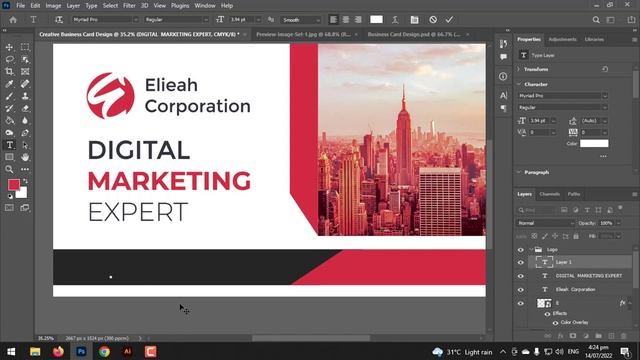The height and width of the screenshot is (360, 640).
Task: Select the Crop tool
Action: coord(9,72)
